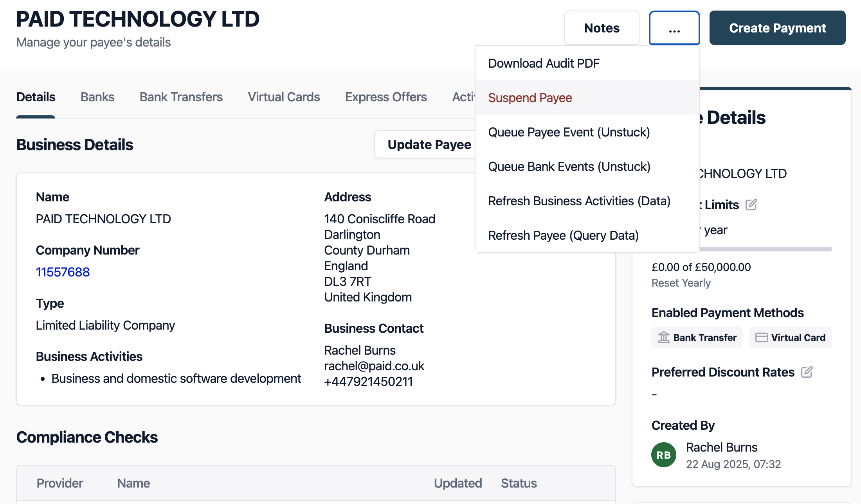Screen dimensions: 861x504
Task: Choose Download Audit PDF
Action: point(587,63)
